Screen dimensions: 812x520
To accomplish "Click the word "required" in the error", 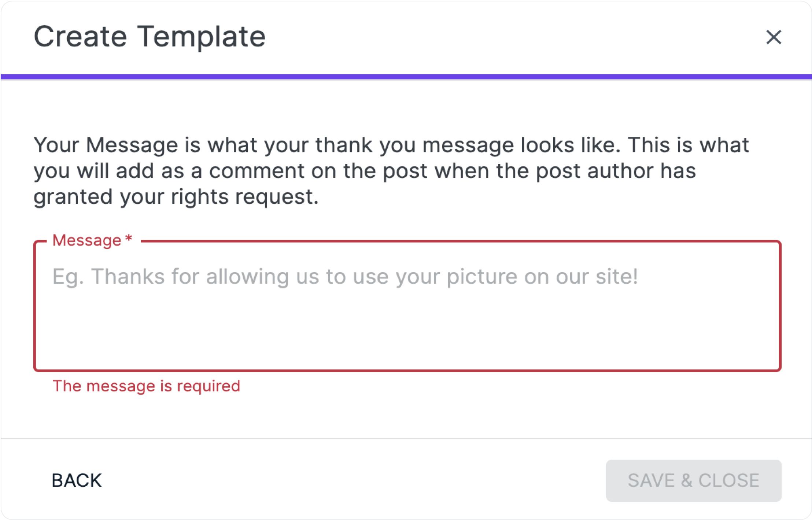I will click(208, 386).
